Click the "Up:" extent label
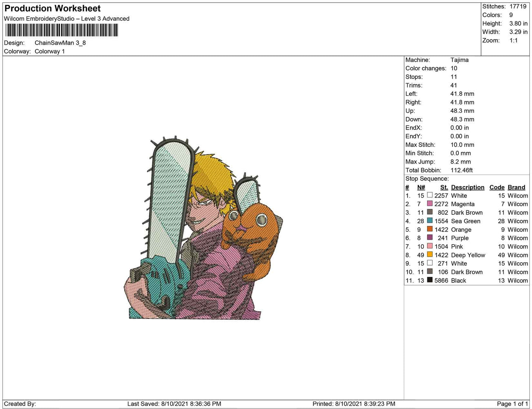 pyautogui.click(x=410, y=111)
